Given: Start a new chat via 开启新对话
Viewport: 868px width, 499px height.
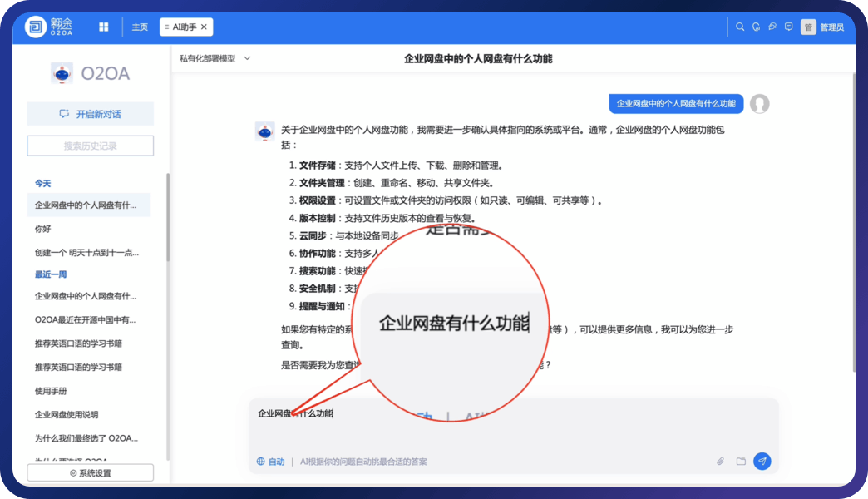Looking at the screenshot, I should [x=90, y=113].
